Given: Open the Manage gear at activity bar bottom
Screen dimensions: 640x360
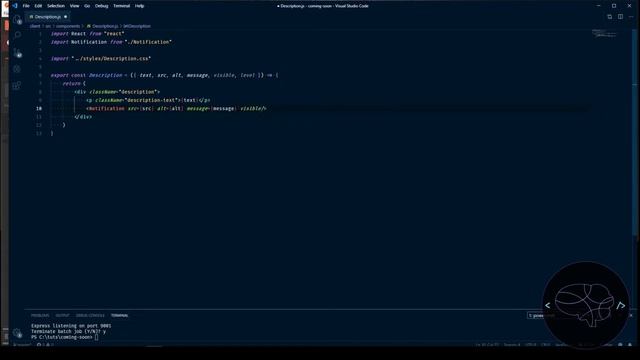Looking at the screenshot, I should point(17,333).
